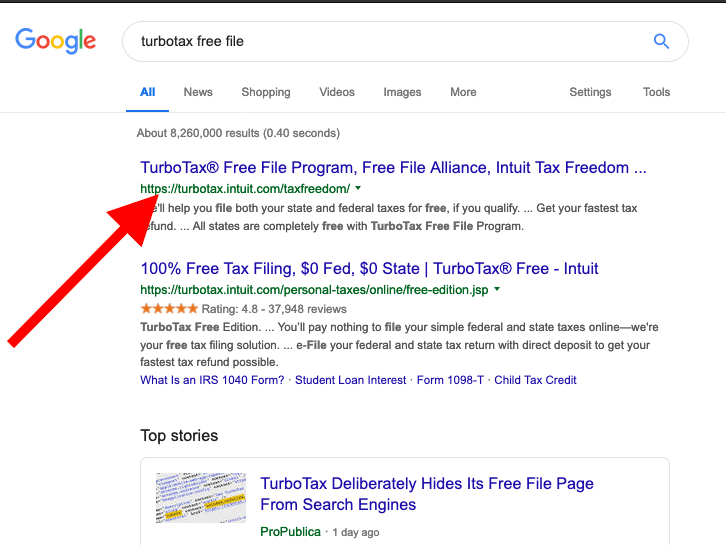Open the ProPublica story thumbnail image
Screen dimensions: 726x545
click(x=201, y=498)
